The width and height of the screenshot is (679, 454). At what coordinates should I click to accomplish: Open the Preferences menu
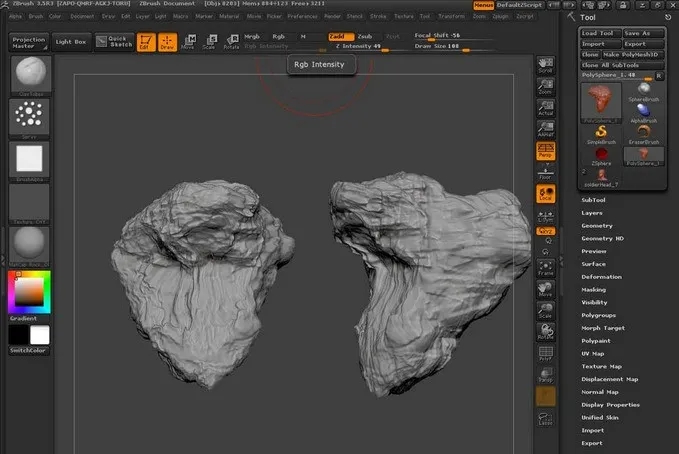pos(302,16)
